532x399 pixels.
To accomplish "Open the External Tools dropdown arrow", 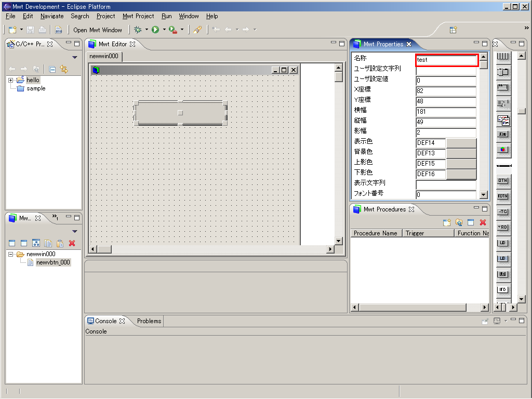I will coord(182,30).
